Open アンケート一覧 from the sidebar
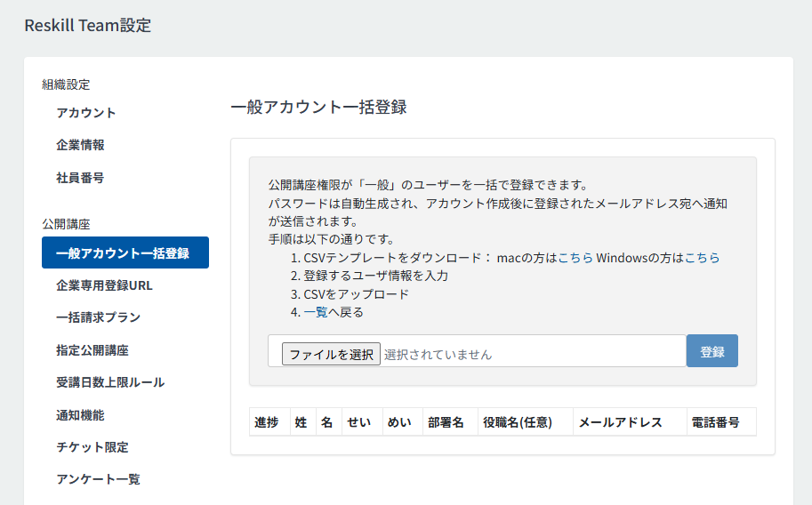This screenshot has width=812, height=505. coord(98,479)
